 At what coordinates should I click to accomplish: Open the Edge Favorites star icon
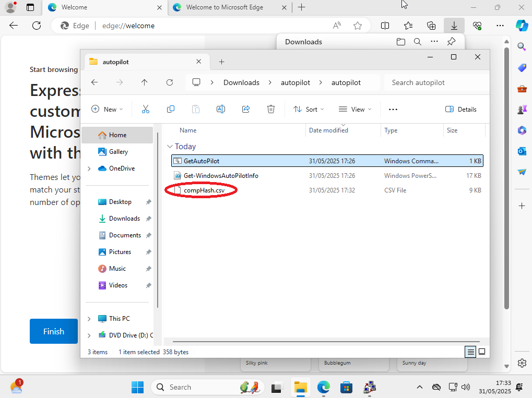tap(358, 26)
